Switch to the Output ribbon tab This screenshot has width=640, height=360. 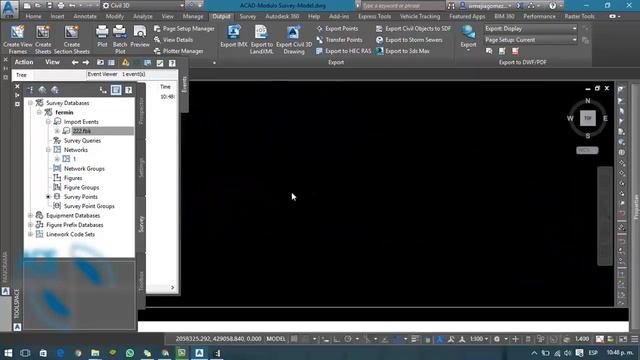(221, 16)
